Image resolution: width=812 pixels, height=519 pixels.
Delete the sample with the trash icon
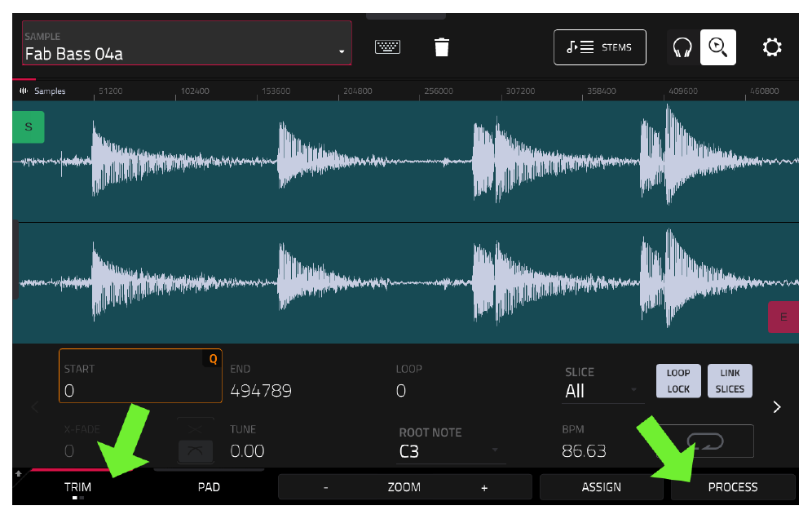click(x=442, y=47)
